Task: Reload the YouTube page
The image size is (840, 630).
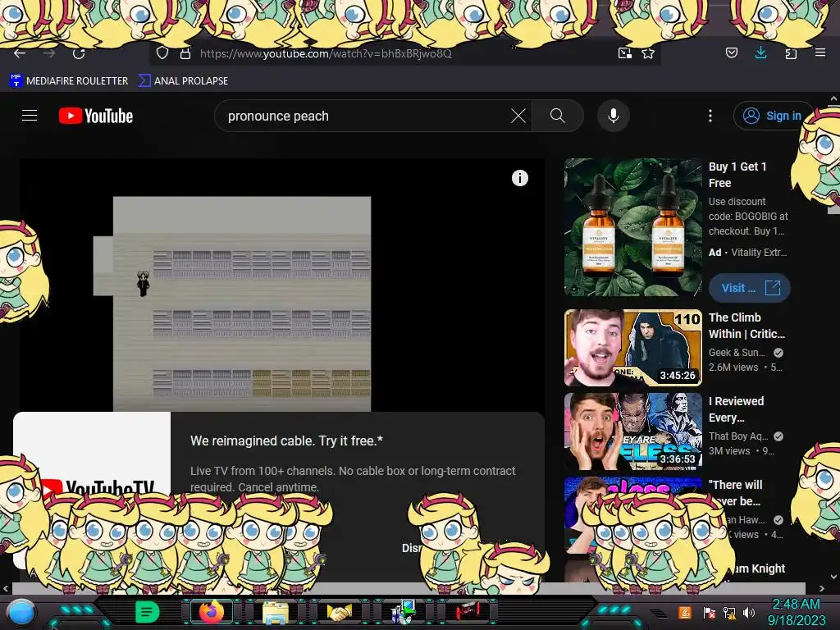Action: coord(79,53)
